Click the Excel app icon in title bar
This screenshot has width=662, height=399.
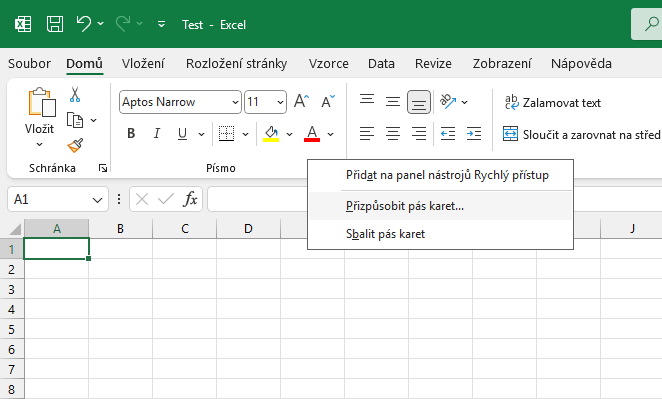click(x=23, y=24)
